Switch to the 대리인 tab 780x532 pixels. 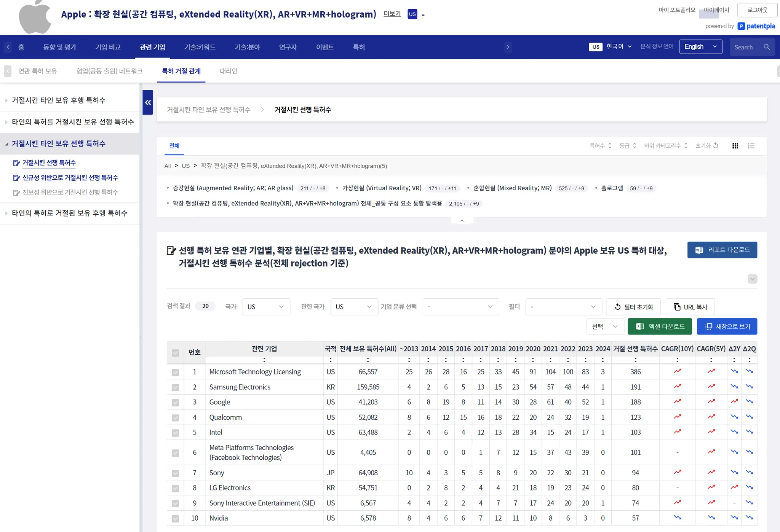[x=229, y=71]
